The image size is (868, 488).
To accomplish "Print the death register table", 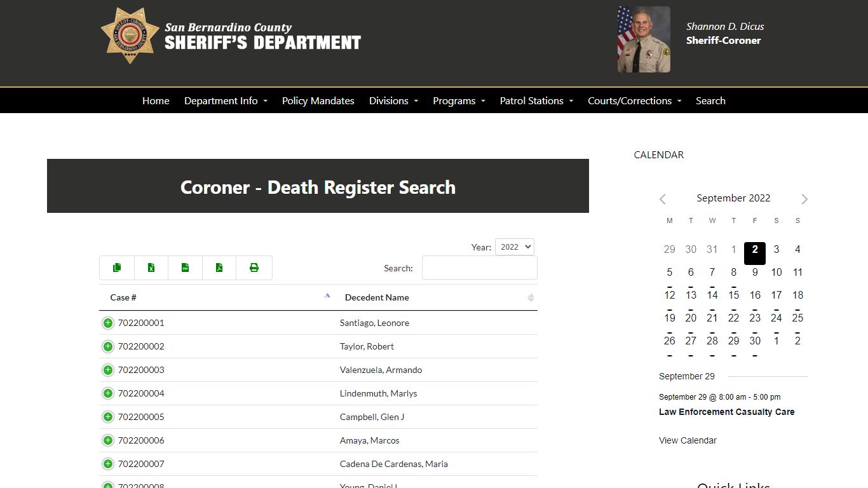I will [254, 268].
